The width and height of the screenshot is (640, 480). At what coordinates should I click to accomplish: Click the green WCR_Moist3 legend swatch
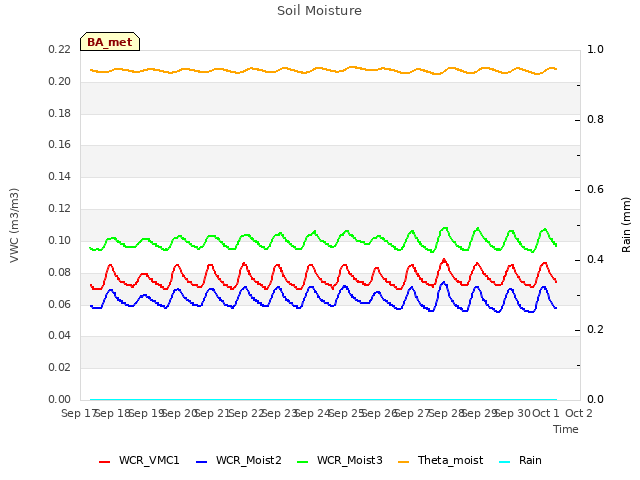[302, 462]
